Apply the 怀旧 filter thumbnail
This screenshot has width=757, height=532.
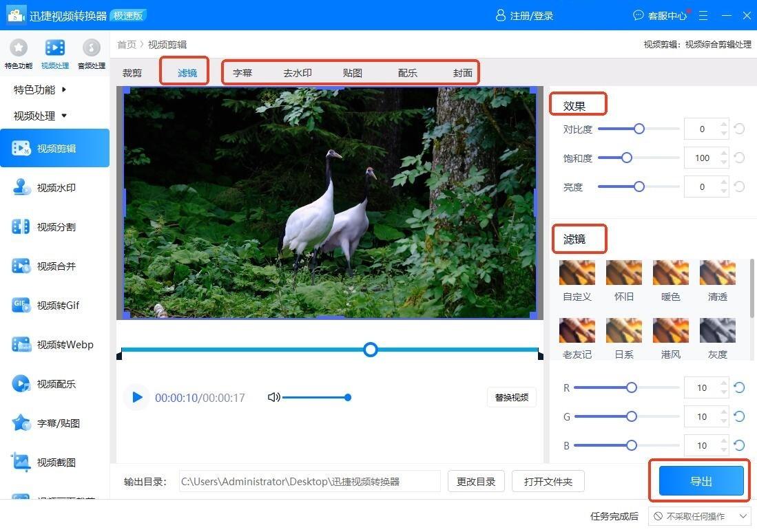click(623, 273)
